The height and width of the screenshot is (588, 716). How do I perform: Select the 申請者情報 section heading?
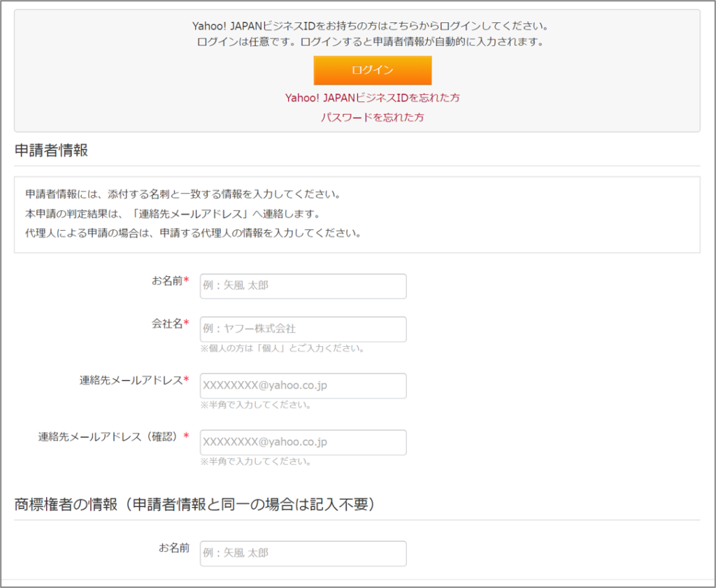(x=51, y=150)
